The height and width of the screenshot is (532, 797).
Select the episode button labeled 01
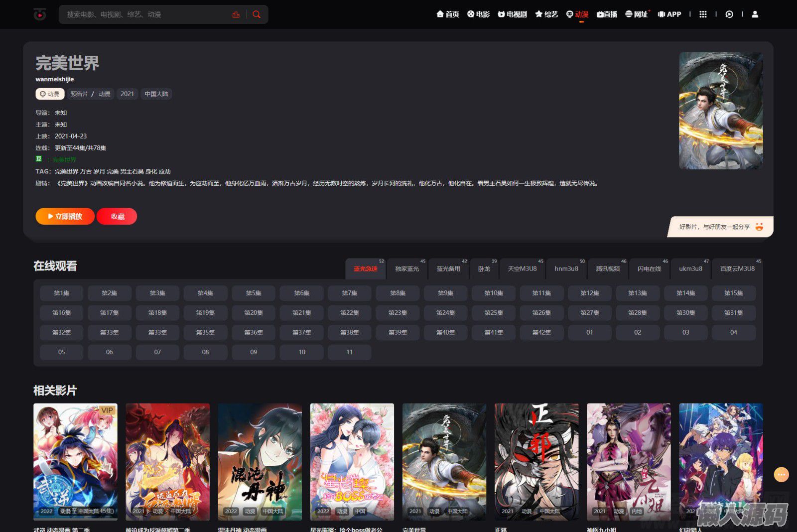point(590,332)
